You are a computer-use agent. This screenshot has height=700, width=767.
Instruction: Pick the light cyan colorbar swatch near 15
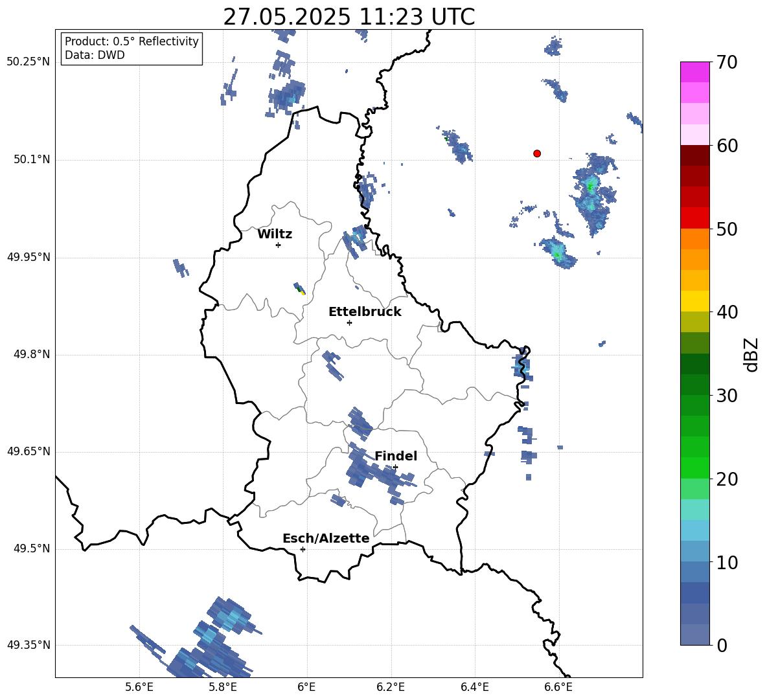[x=694, y=510]
